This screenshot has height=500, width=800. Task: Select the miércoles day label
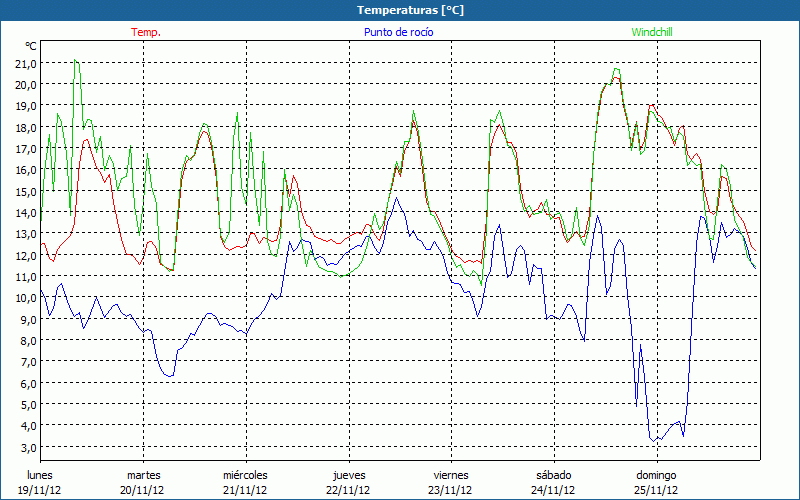coord(245,475)
